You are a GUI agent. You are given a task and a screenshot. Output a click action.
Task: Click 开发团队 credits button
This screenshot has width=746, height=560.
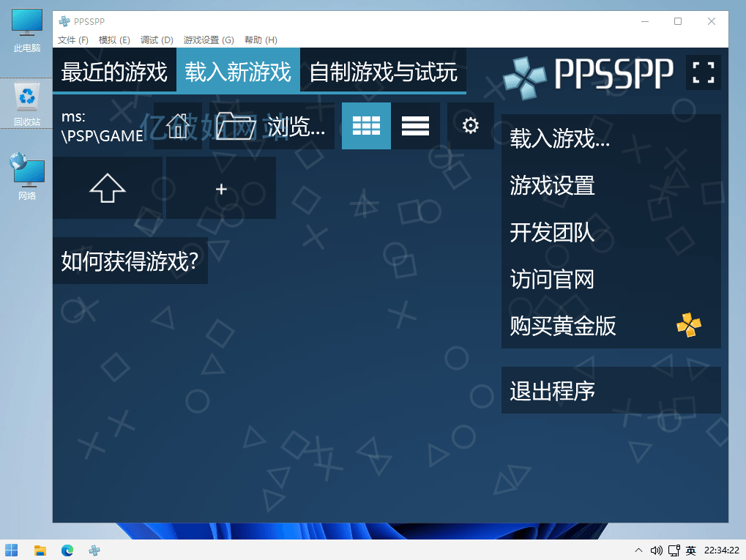pyautogui.click(x=611, y=232)
